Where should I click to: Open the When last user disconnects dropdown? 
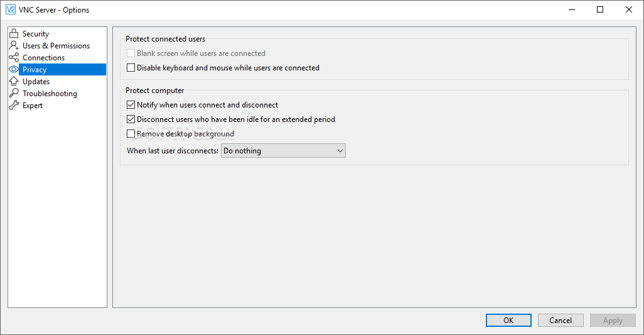tap(283, 150)
